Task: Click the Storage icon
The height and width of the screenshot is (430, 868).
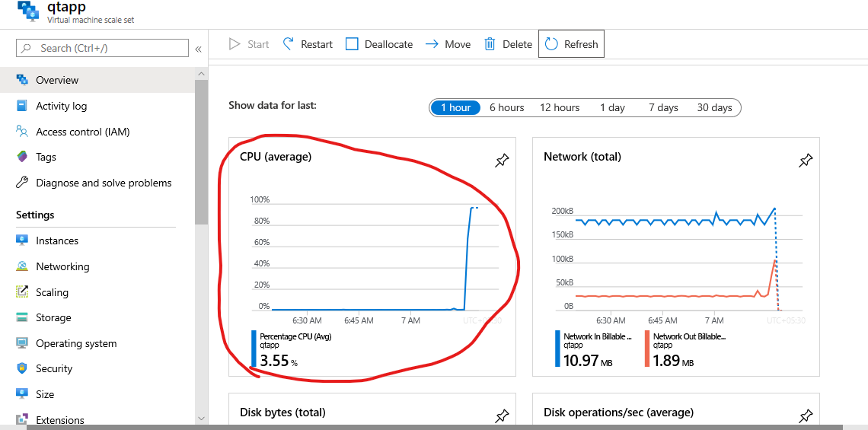Action: point(22,317)
